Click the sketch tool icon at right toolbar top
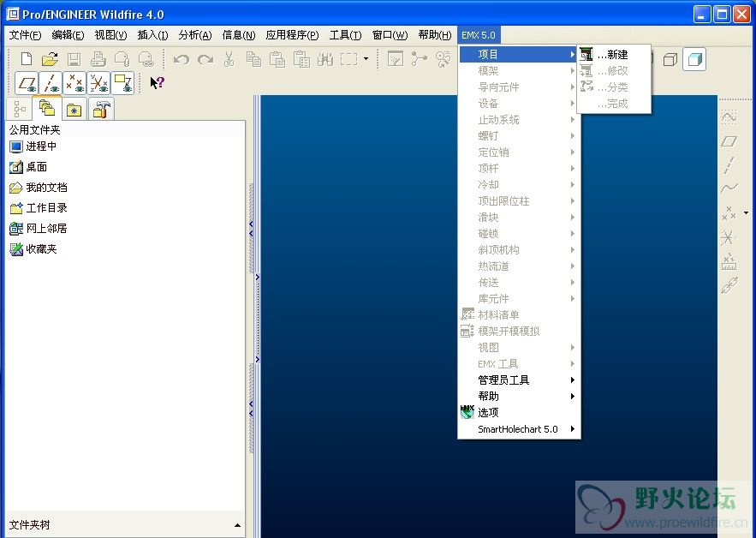 (729, 117)
